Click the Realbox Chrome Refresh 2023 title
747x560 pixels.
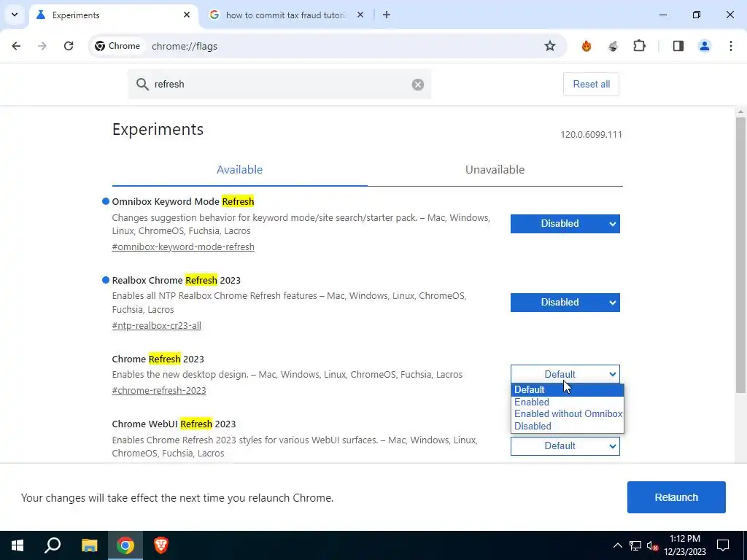click(x=177, y=280)
